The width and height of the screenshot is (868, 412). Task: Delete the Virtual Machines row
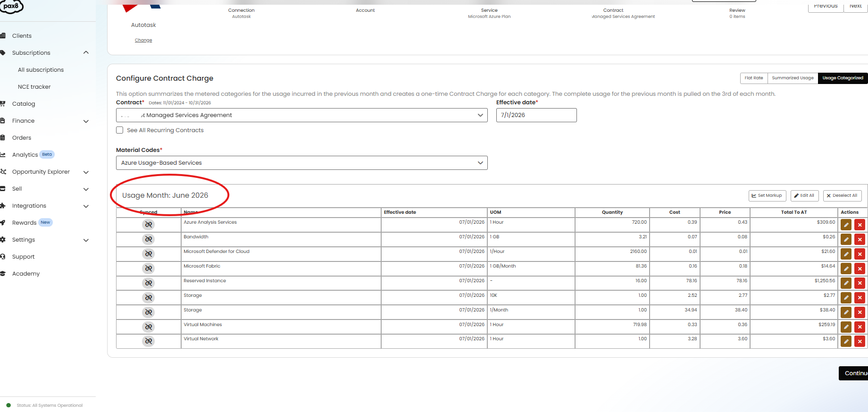pos(860,327)
